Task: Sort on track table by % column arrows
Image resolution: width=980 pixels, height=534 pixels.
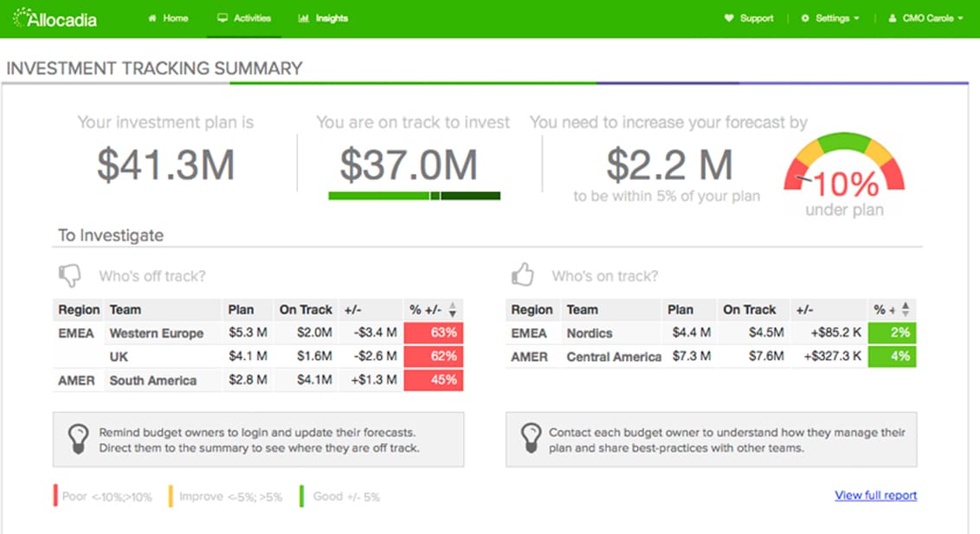Action: point(906,309)
